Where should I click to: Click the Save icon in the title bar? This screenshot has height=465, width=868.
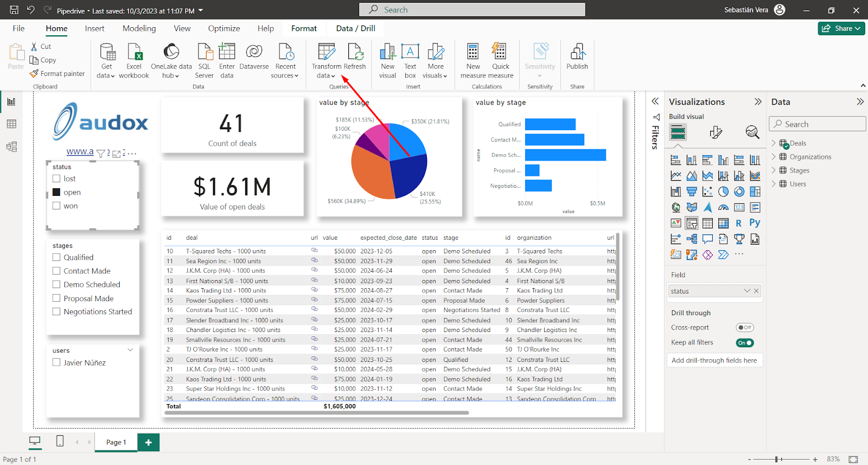(14, 10)
